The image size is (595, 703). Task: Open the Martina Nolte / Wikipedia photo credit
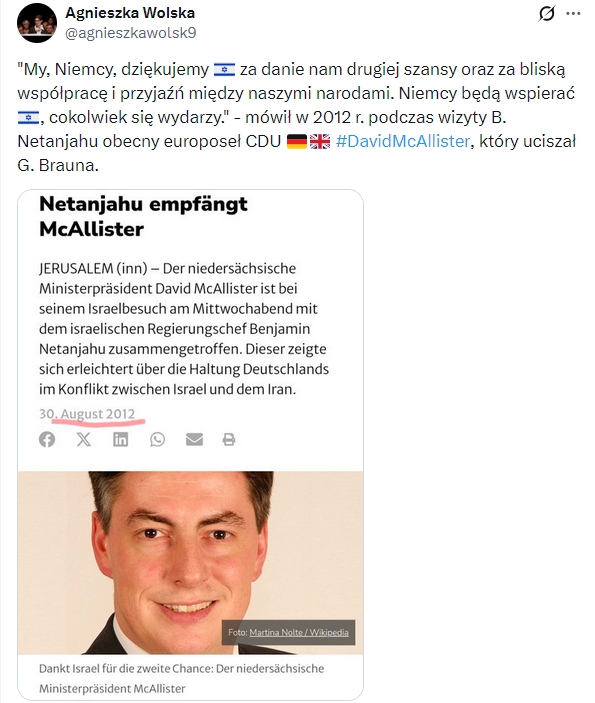(x=299, y=632)
